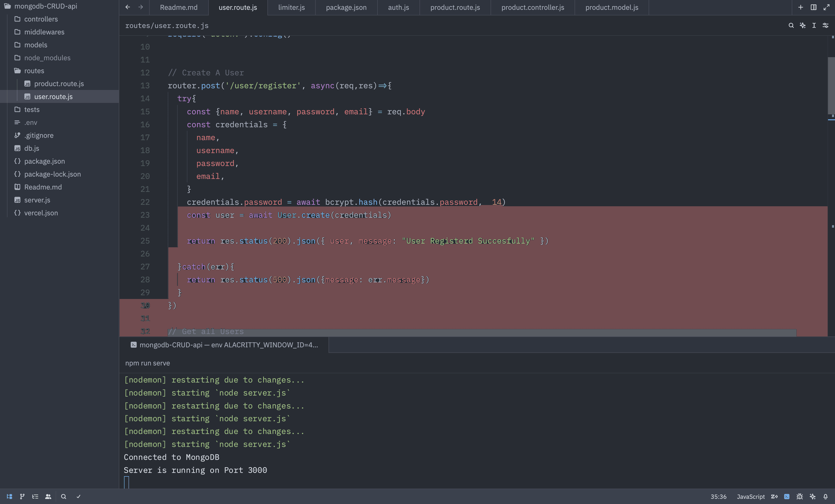
Task: Click line number 13 in gutter
Action: (145, 85)
